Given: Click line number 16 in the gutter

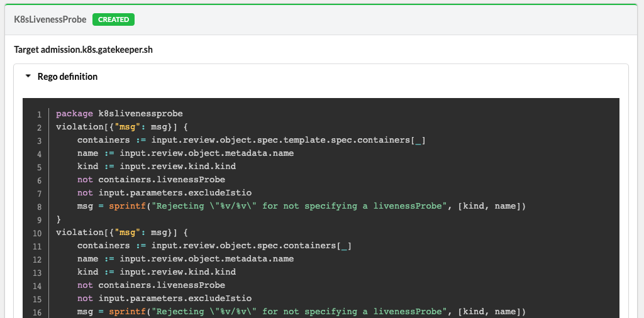Looking at the screenshot, I should [37, 312].
